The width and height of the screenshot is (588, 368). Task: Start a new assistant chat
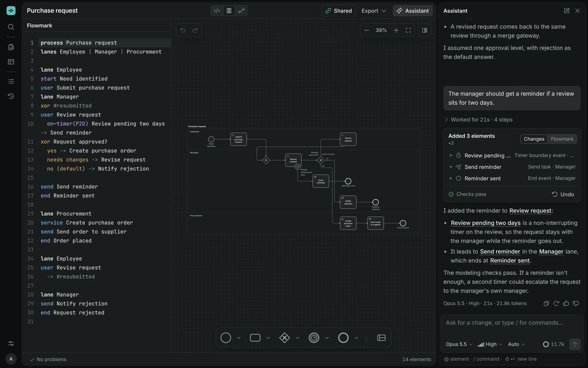(567, 11)
